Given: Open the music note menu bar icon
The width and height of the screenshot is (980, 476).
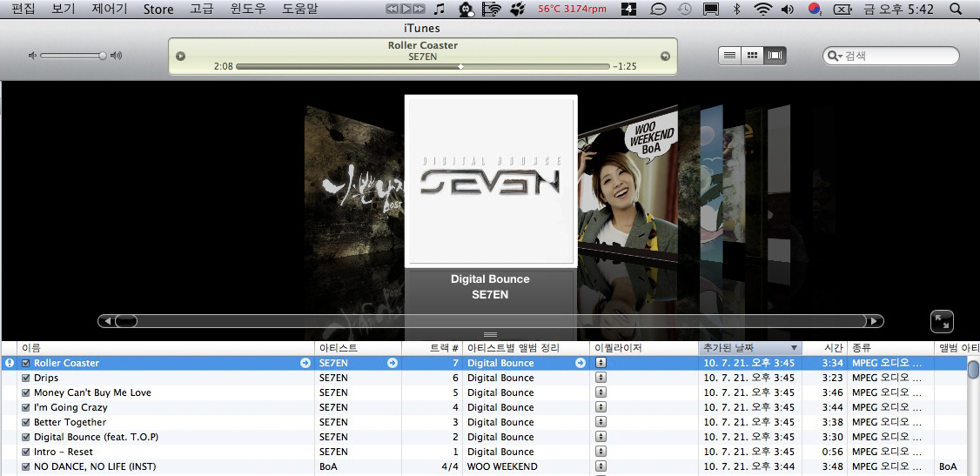Looking at the screenshot, I should [x=440, y=9].
